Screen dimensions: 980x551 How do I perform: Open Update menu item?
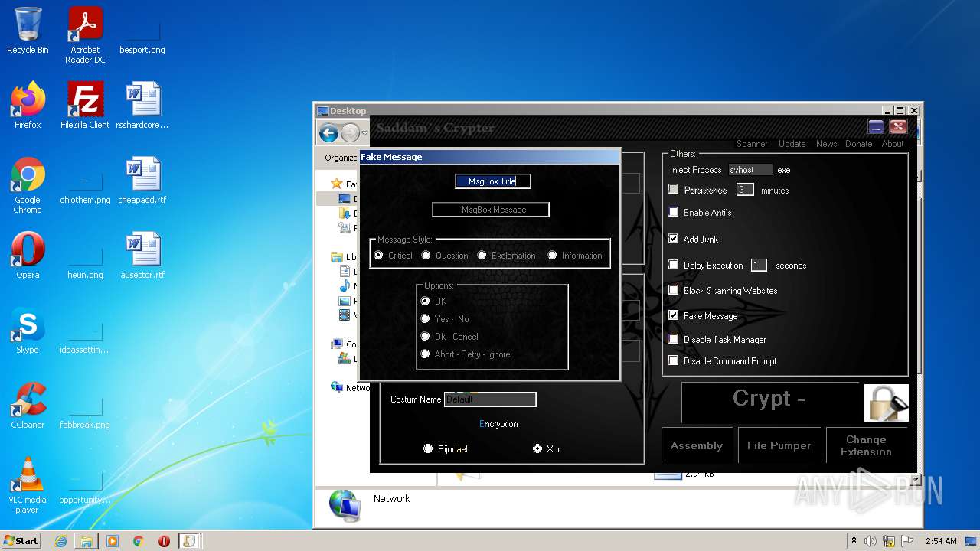(792, 144)
